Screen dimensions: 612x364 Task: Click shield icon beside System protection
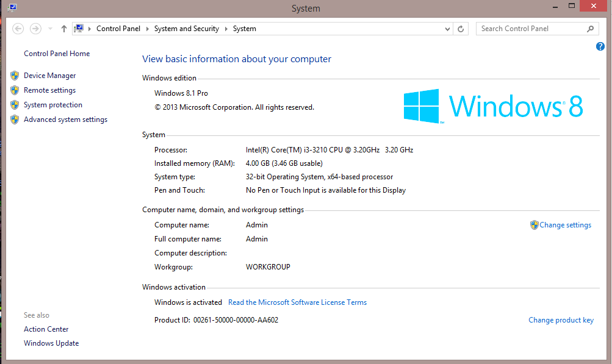pyautogui.click(x=15, y=105)
